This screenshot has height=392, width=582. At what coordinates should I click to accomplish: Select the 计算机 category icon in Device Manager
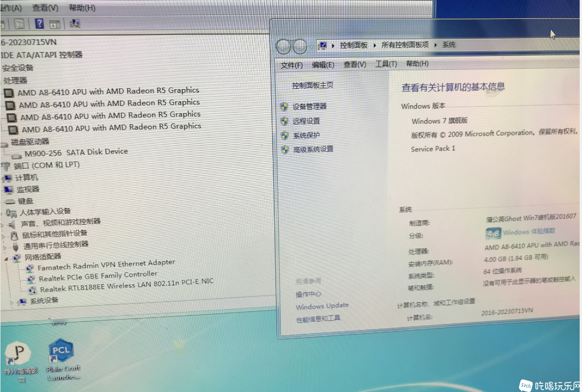pyautogui.click(x=8, y=178)
